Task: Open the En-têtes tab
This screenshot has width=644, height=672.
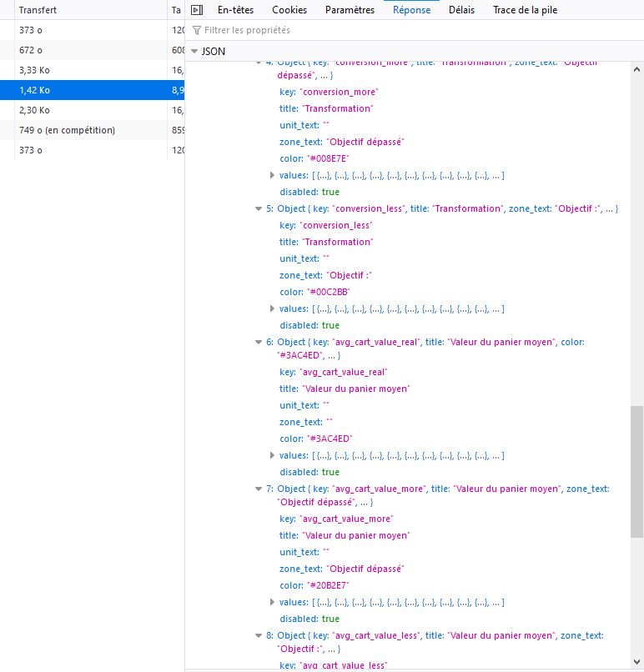Action: click(x=235, y=10)
